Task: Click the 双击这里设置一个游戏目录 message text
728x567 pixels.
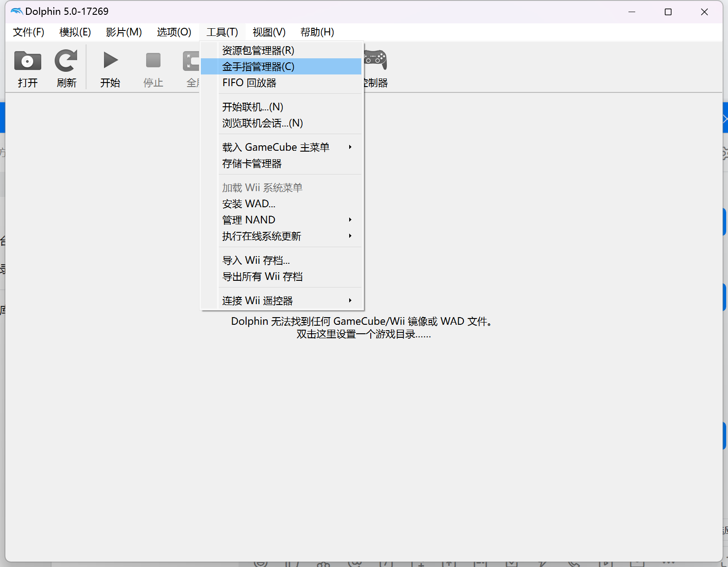Action: pyautogui.click(x=364, y=334)
